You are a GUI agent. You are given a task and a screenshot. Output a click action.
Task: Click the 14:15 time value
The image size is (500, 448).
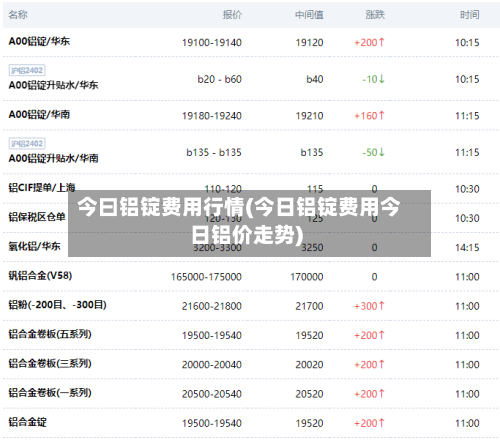(x=467, y=248)
